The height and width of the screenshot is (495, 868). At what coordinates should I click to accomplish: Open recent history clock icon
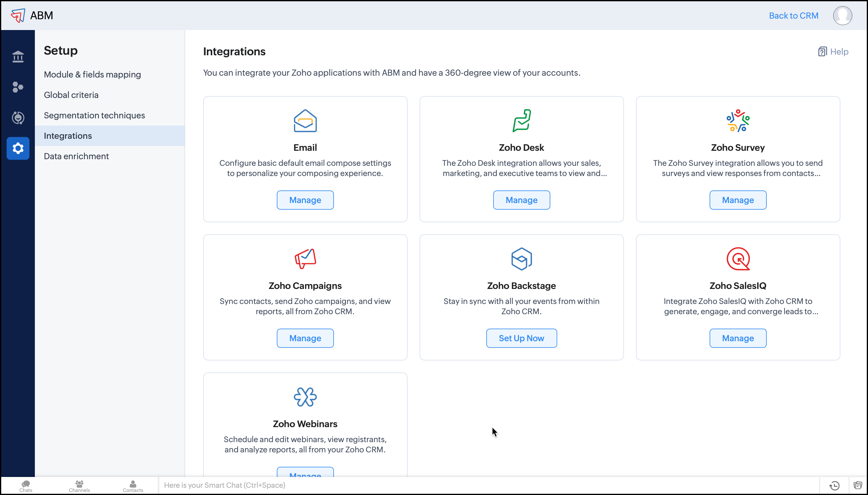click(x=834, y=485)
